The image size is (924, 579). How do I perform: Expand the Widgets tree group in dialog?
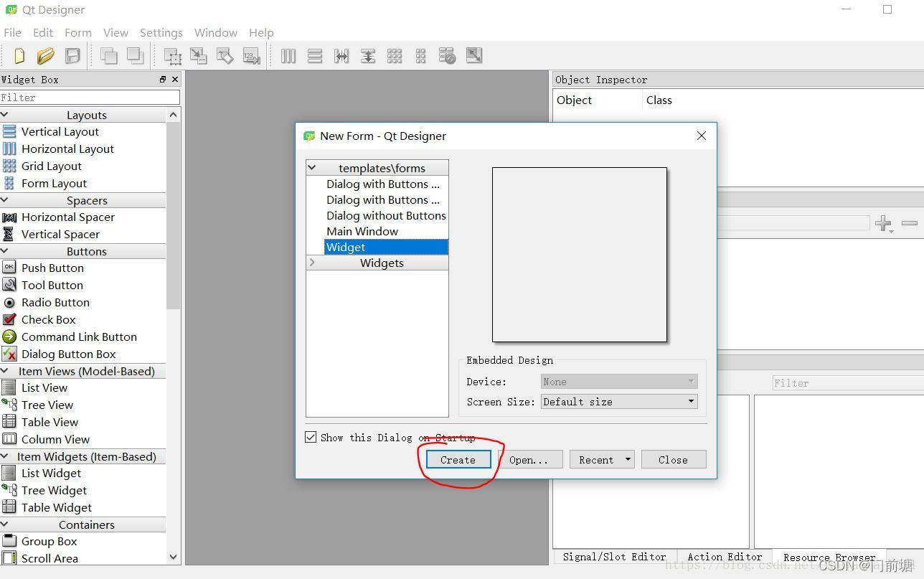coord(312,263)
